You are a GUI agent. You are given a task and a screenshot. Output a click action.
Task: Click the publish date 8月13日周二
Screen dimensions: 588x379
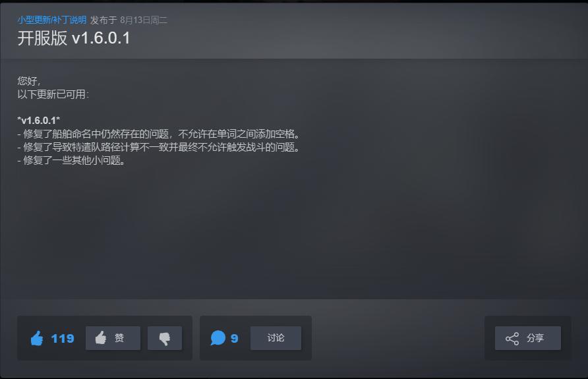coord(144,20)
